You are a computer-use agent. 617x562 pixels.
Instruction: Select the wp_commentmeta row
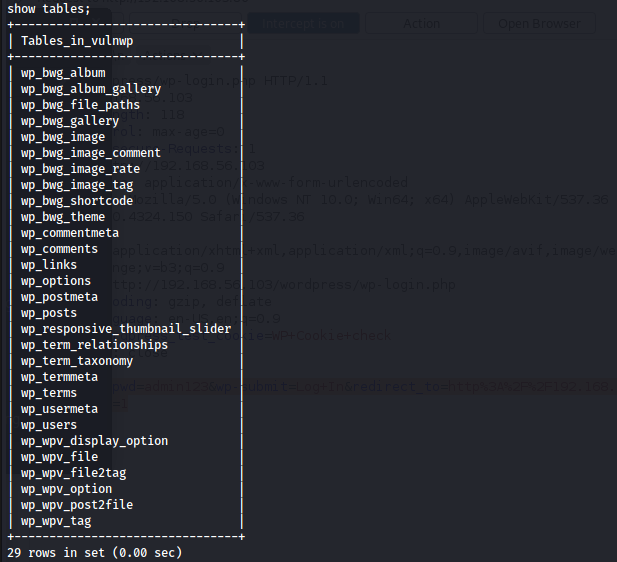[x=70, y=233]
